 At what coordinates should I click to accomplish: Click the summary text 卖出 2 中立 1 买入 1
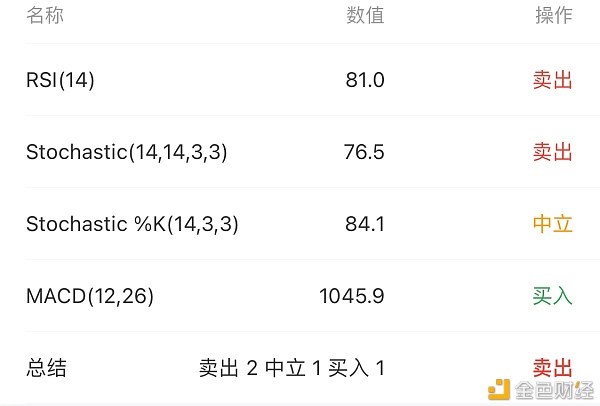click(x=292, y=368)
